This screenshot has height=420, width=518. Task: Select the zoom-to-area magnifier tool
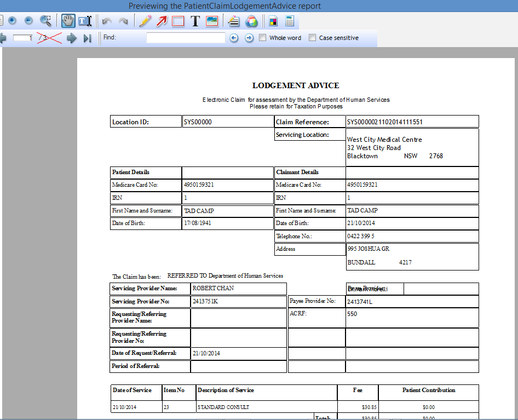(45, 21)
